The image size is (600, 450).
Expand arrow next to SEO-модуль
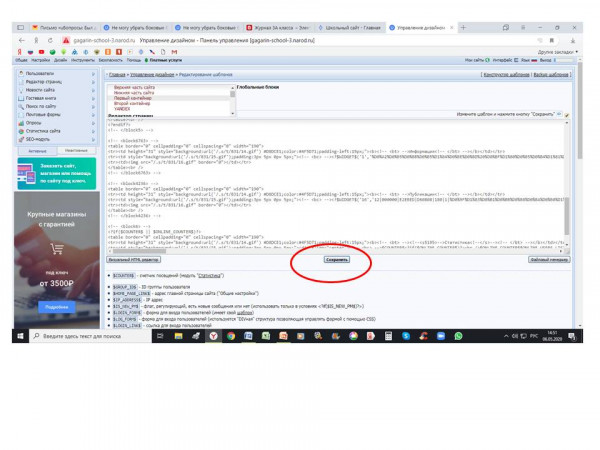tap(93, 139)
